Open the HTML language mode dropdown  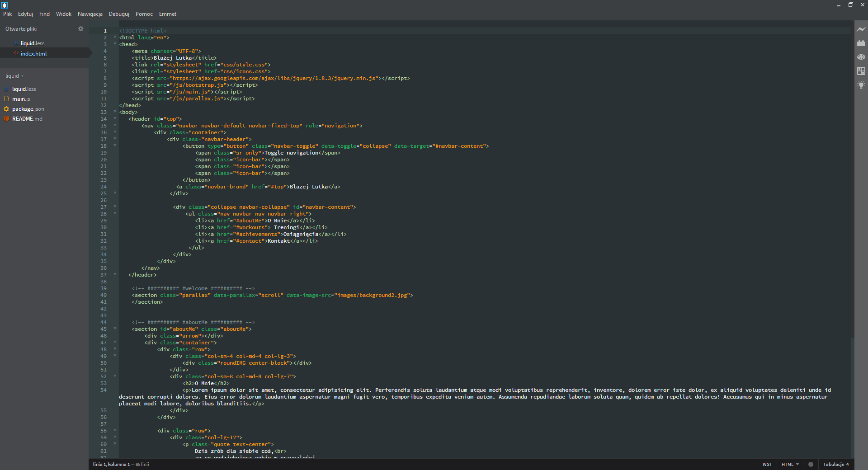tap(789, 465)
